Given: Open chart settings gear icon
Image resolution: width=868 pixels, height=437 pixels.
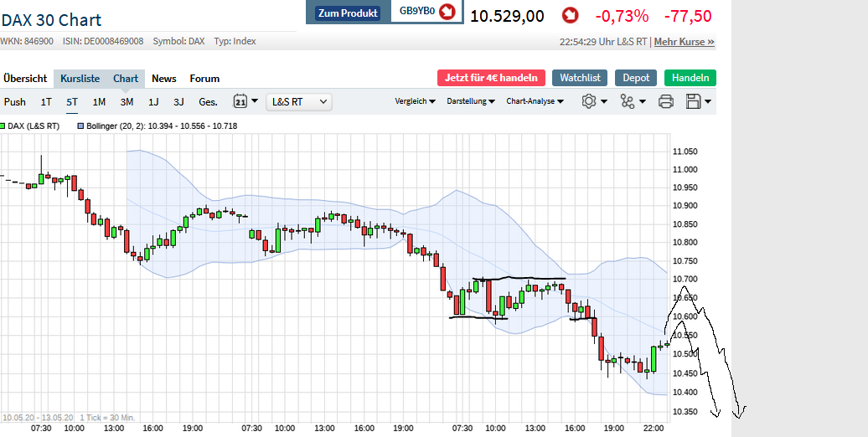Looking at the screenshot, I should (589, 101).
